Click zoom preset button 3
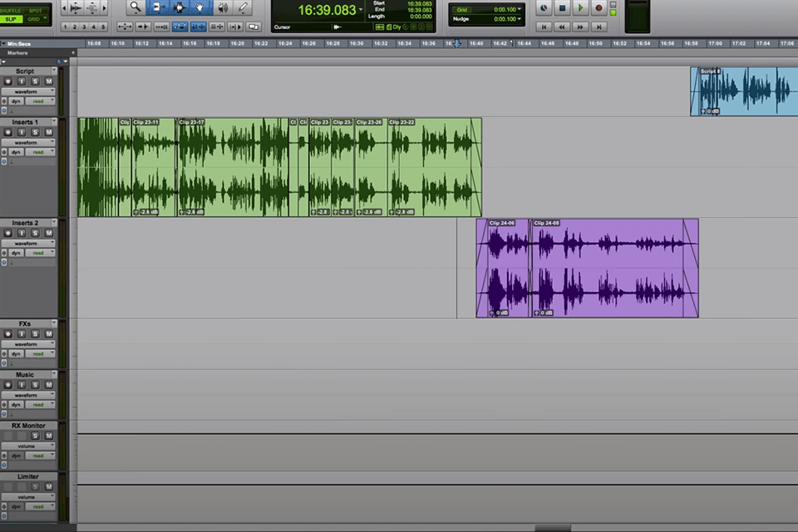 (83, 27)
